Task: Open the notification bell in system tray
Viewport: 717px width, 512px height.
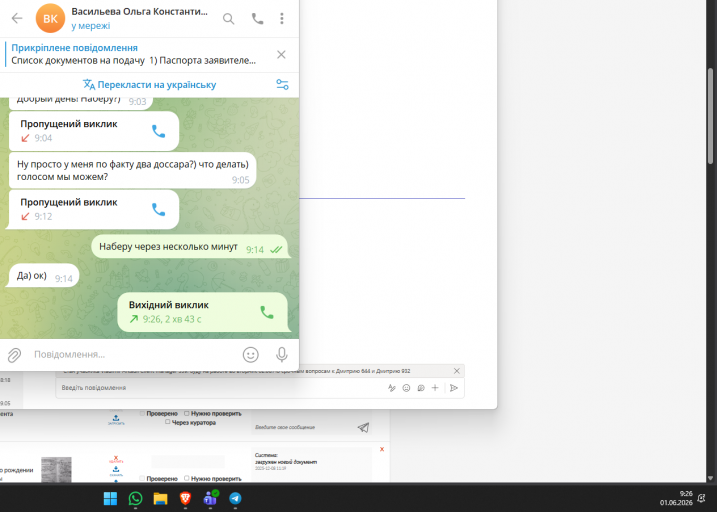Action: tap(701, 498)
